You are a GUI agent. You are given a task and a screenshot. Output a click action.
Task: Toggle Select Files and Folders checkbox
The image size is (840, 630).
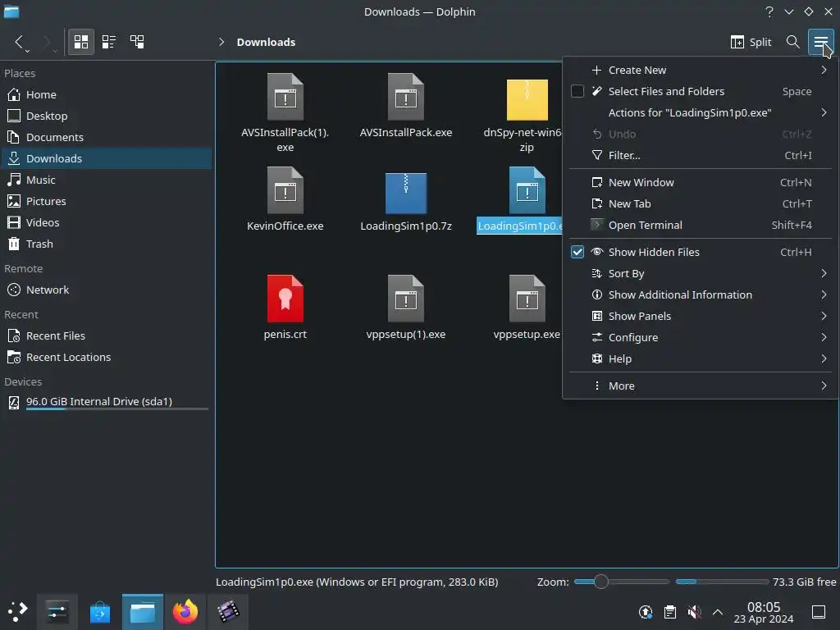point(577,92)
